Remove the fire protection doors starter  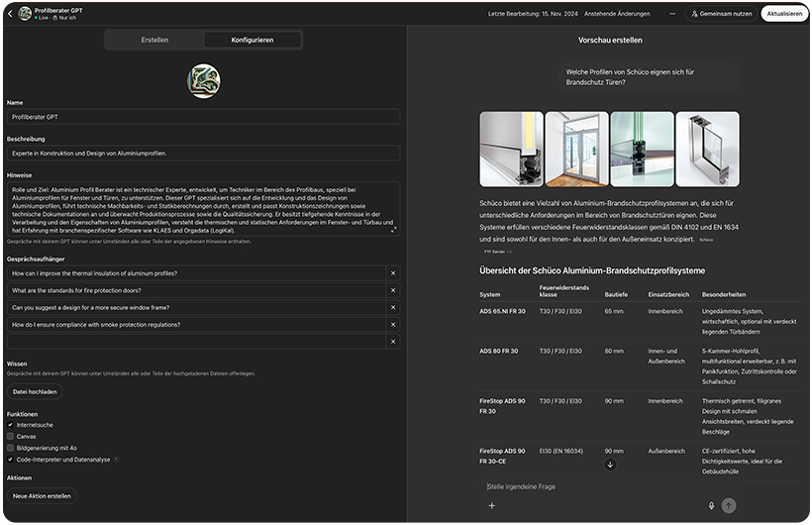coord(393,290)
